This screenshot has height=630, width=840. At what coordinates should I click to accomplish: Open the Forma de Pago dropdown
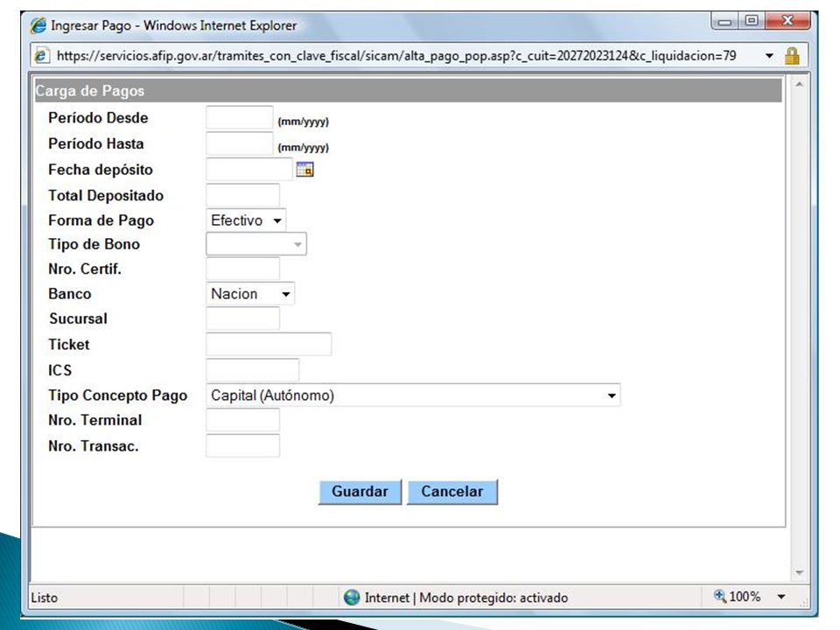coord(246,220)
